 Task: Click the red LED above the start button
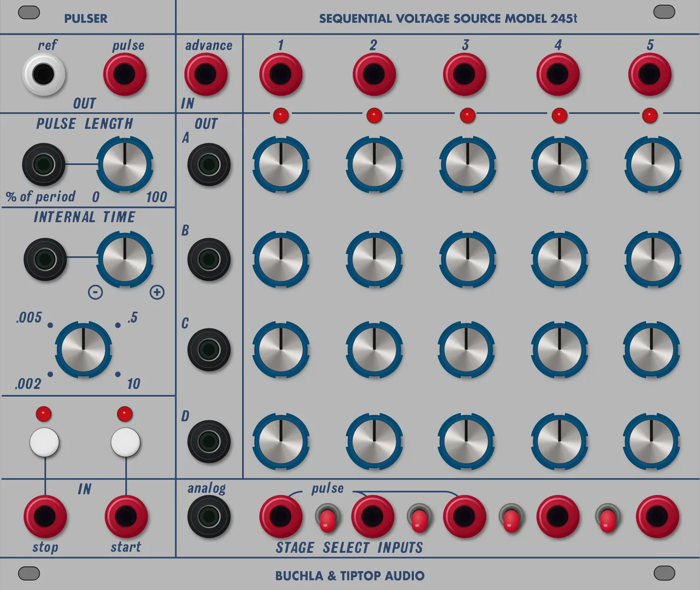coord(125,414)
